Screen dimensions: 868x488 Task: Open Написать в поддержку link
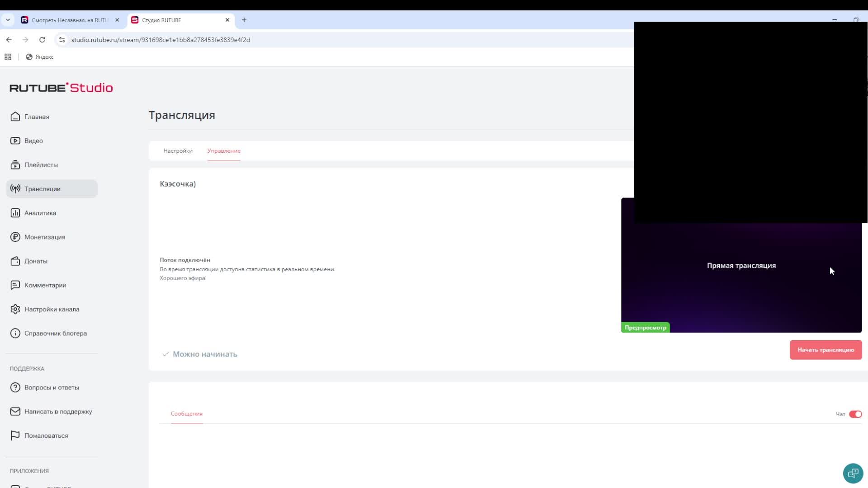pos(58,412)
